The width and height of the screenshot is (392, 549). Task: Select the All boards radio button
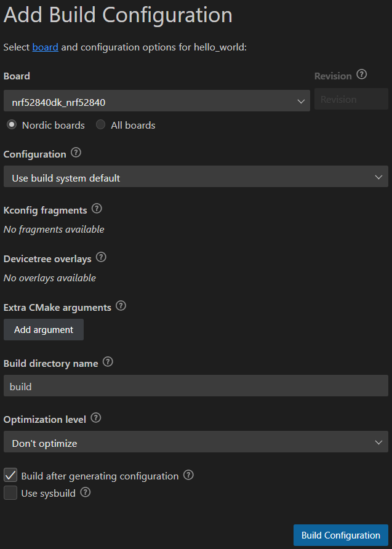(100, 125)
